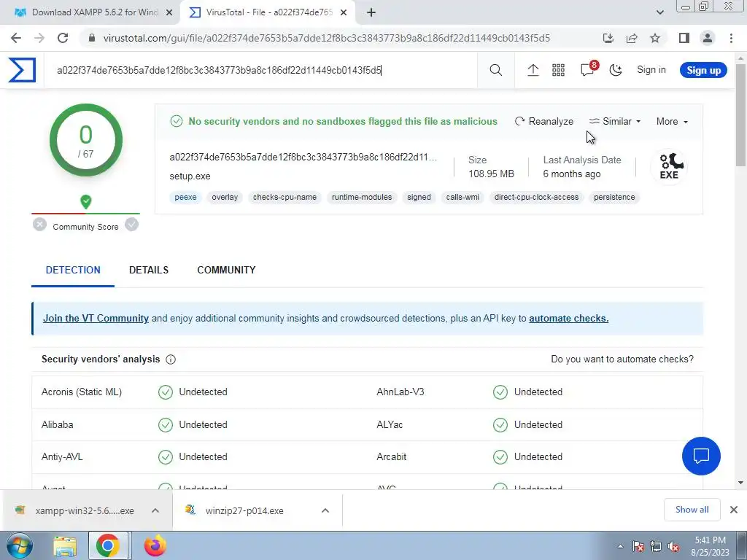Click the peexe tag
The image size is (747, 560).
click(x=185, y=197)
